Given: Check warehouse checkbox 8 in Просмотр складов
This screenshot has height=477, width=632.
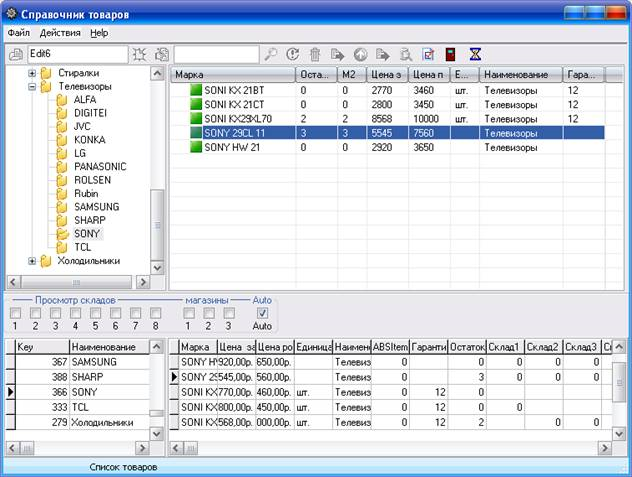Looking at the screenshot, I should click(156, 313).
